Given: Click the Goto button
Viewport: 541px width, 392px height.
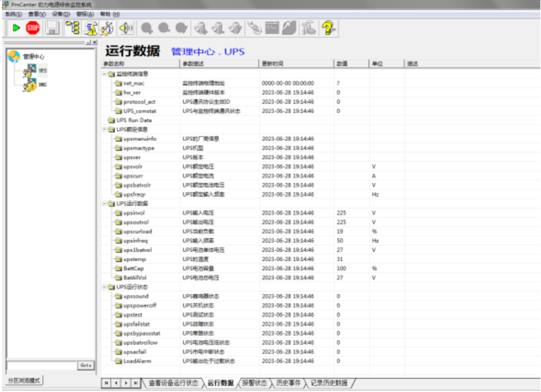Looking at the screenshot, I should click(86, 365).
